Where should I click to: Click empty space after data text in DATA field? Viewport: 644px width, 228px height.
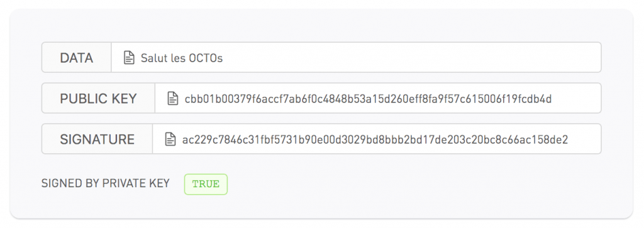(x=411, y=58)
